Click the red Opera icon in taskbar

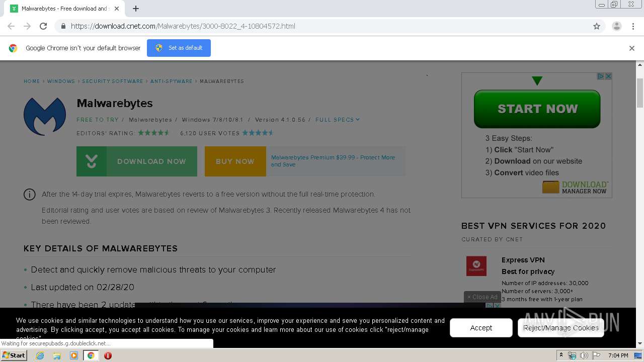click(x=108, y=355)
